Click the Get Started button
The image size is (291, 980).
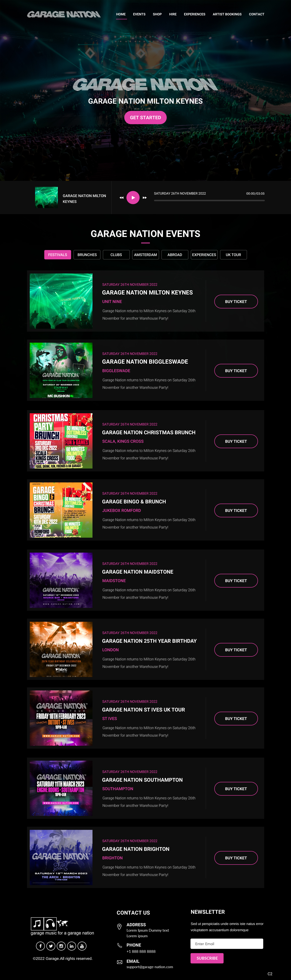click(x=145, y=118)
